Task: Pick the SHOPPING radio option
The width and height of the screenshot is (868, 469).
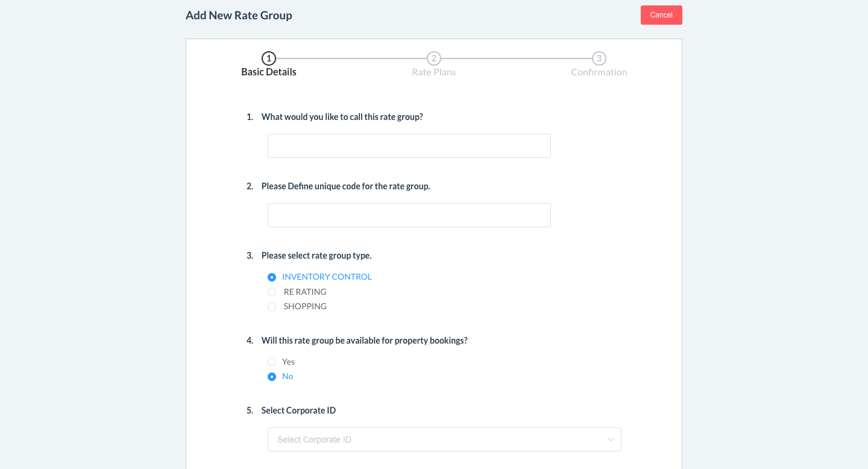Action: [272, 307]
